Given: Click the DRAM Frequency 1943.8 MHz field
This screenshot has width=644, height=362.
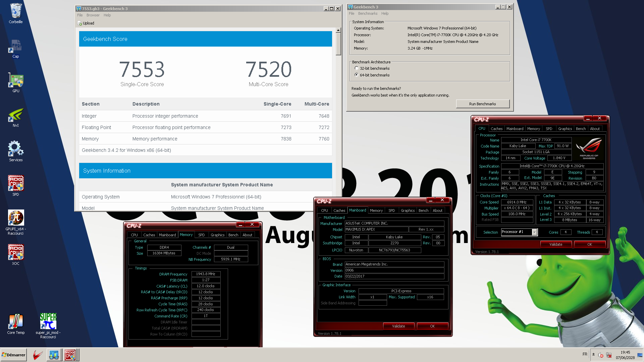Looking at the screenshot, I should tap(206, 274).
